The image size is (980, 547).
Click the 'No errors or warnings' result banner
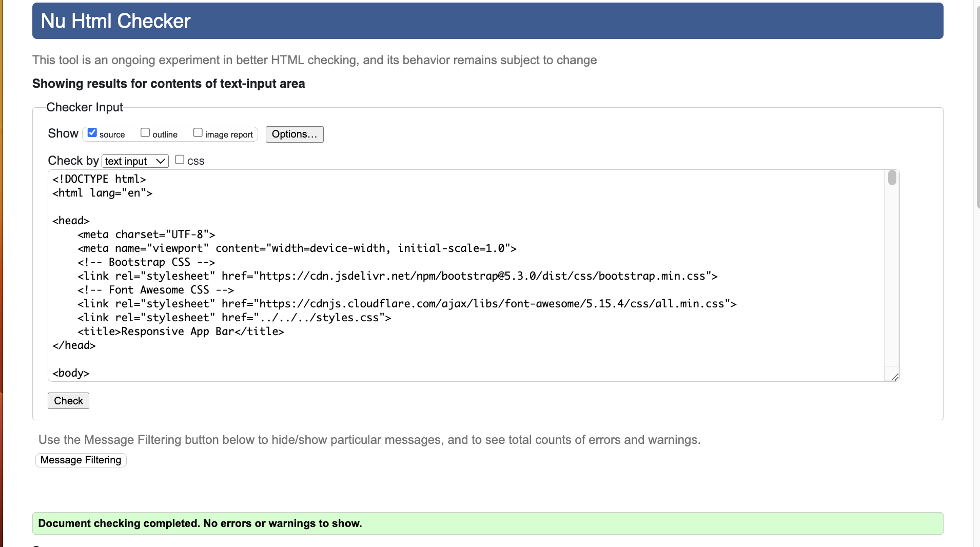pyautogui.click(x=487, y=523)
